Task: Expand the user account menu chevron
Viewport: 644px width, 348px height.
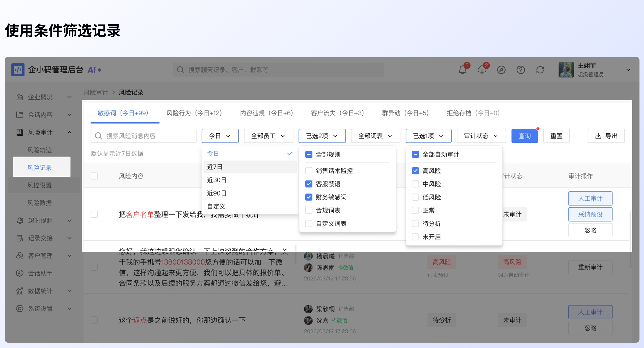Action: (628, 70)
